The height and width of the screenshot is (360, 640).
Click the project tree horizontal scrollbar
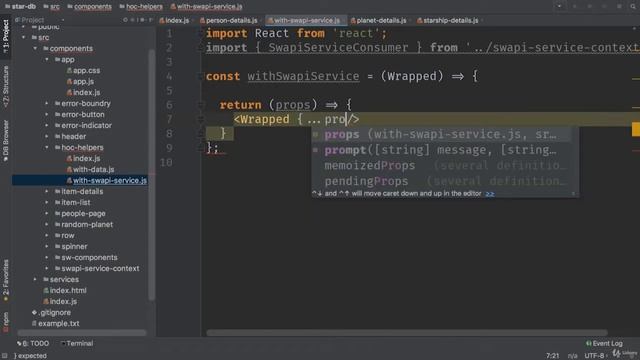tap(81, 333)
